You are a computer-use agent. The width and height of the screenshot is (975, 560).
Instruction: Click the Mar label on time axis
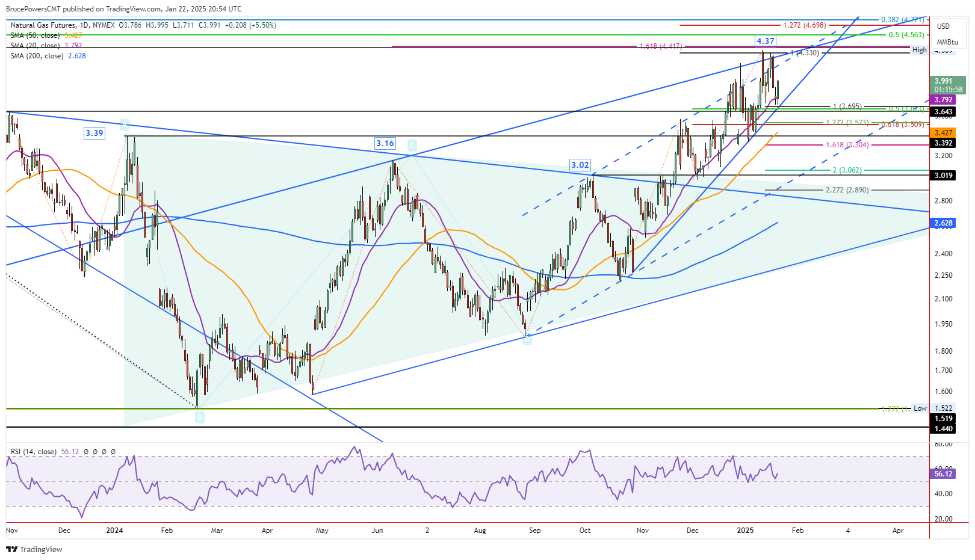pos(217,531)
